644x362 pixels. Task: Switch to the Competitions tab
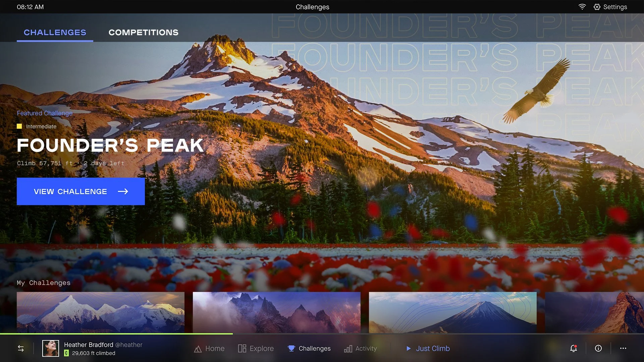click(143, 33)
